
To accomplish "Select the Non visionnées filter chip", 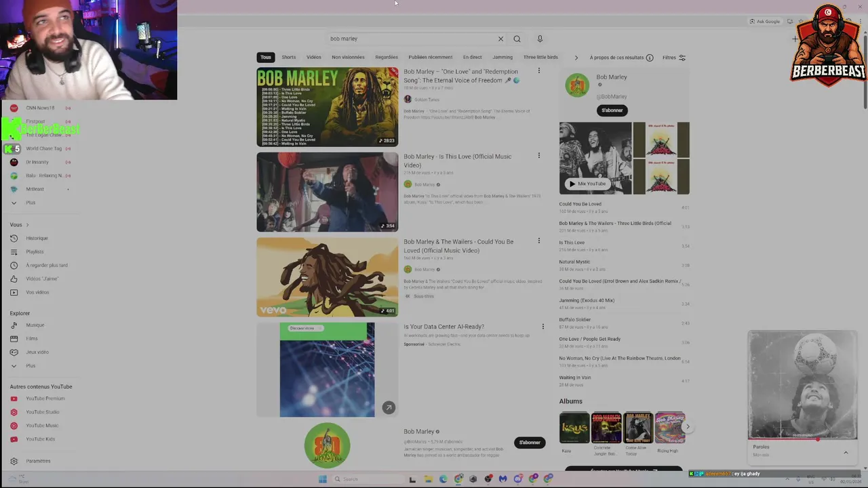I will click(348, 58).
